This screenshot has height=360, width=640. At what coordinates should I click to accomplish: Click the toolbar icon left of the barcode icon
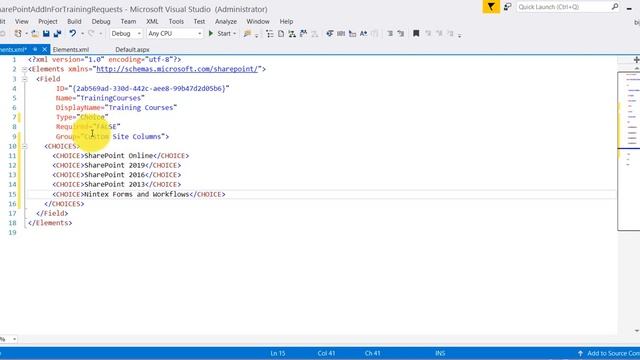(x=329, y=34)
